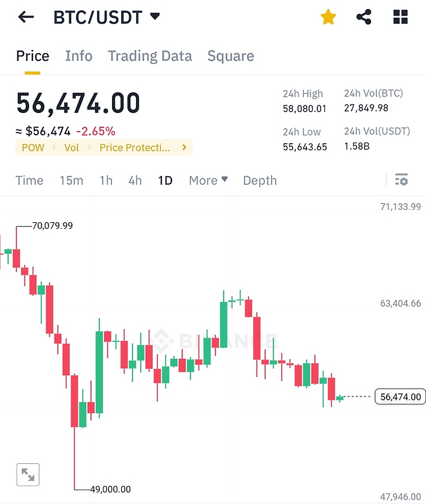Switch to the Info tab

point(79,56)
